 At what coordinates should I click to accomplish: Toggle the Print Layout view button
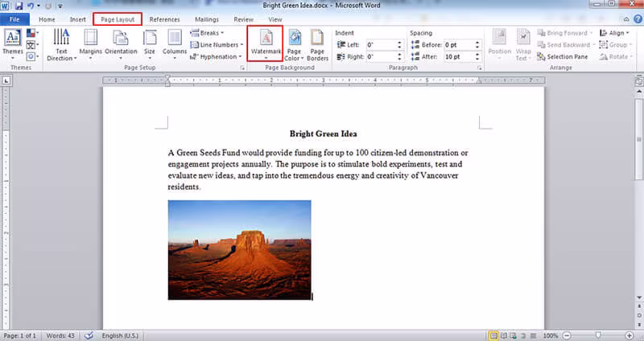point(493,335)
